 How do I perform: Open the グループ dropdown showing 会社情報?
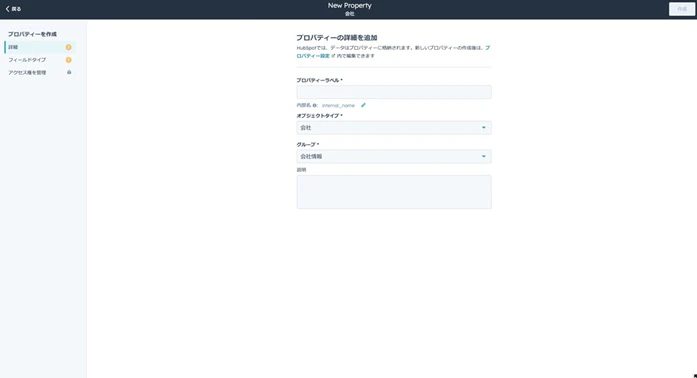(x=394, y=157)
